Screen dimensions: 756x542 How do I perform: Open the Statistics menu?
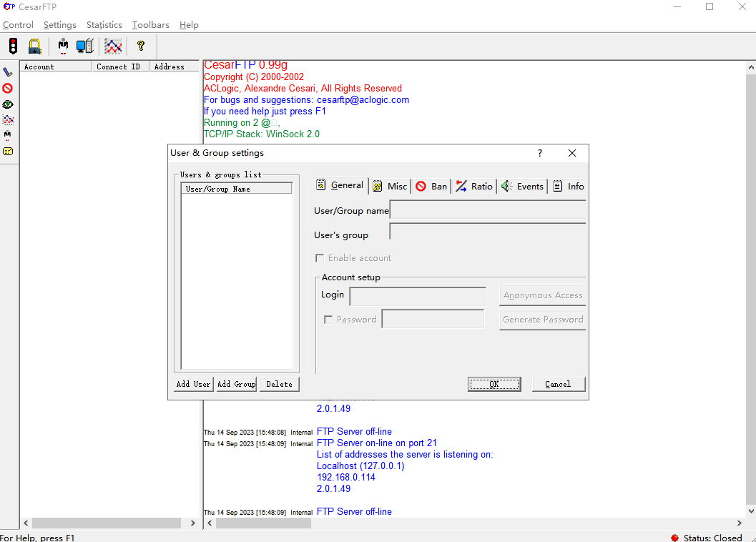pyautogui.click(x=104, y=25)
